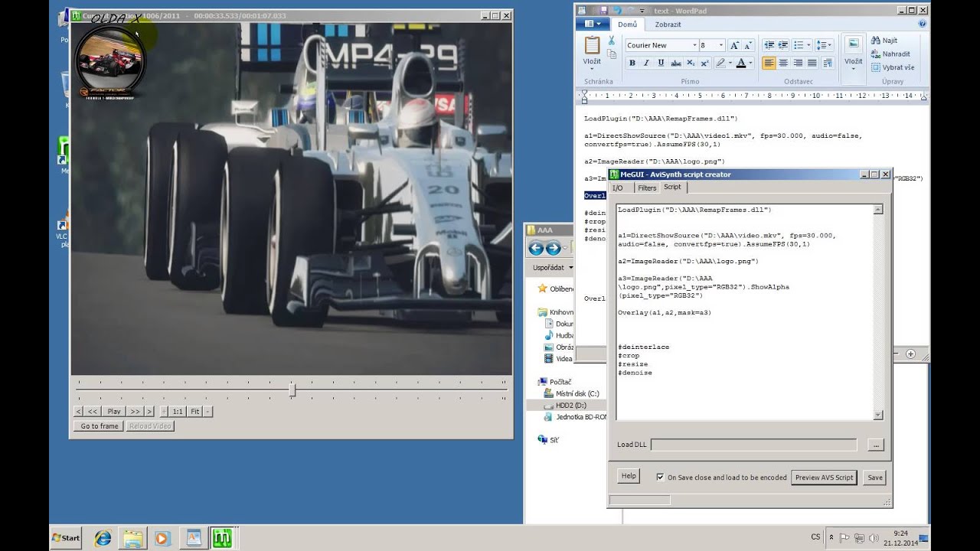Image resolution: width=980 pixels, height=551 pixels.
Task: Click Save icon in WordPad title bar
Action: coord(603,11)
